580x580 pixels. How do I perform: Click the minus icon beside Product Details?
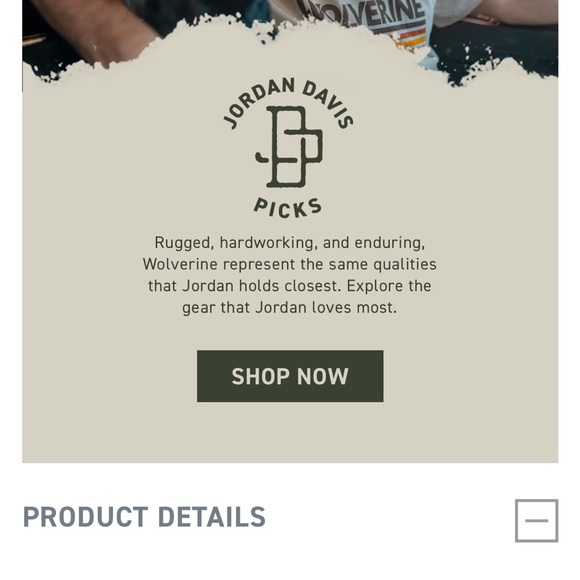[x=536, y=520]
